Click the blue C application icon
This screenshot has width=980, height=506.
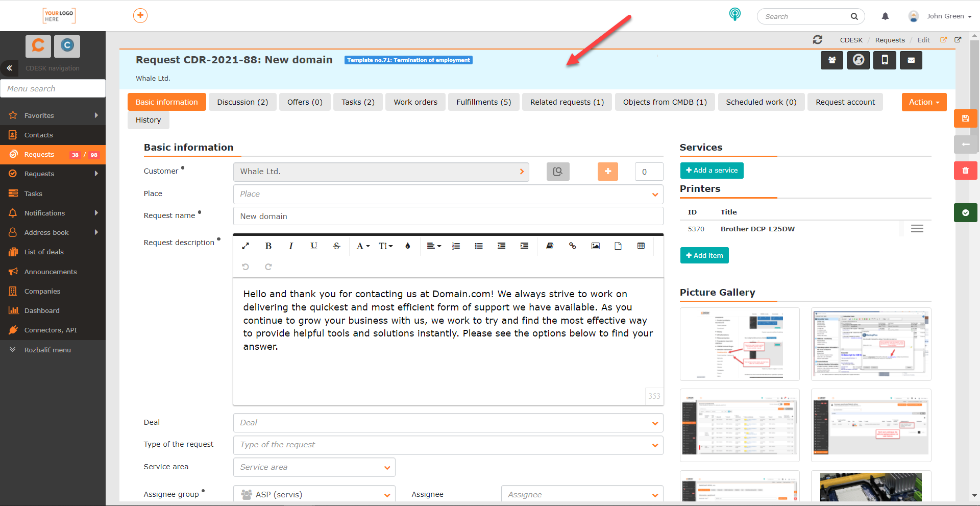[67, 46]
